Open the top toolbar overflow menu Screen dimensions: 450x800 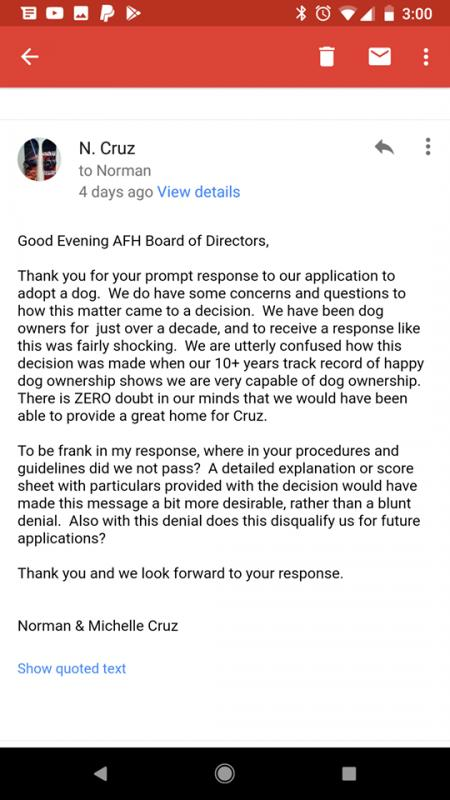426,57
